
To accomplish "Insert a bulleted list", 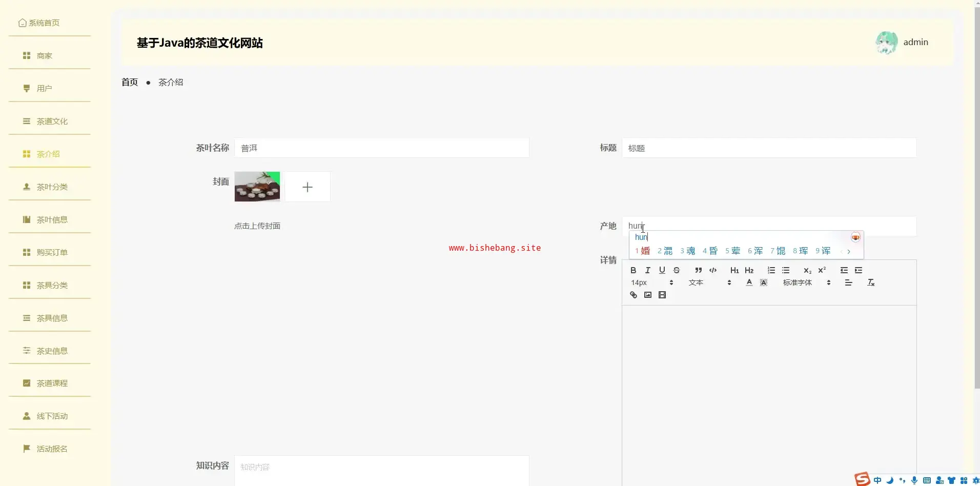I will click(x=785, y=270).
